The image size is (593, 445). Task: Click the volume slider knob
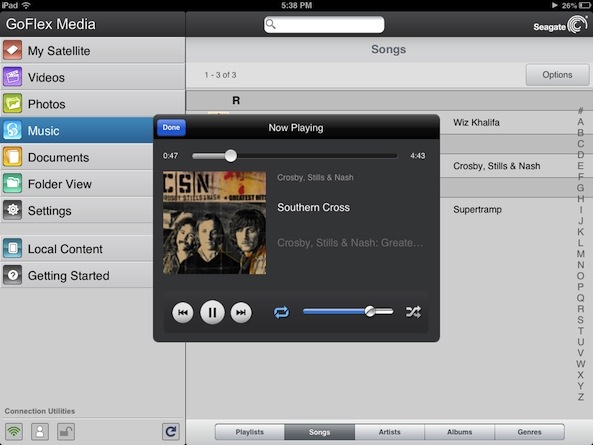(x=370, y=312)
